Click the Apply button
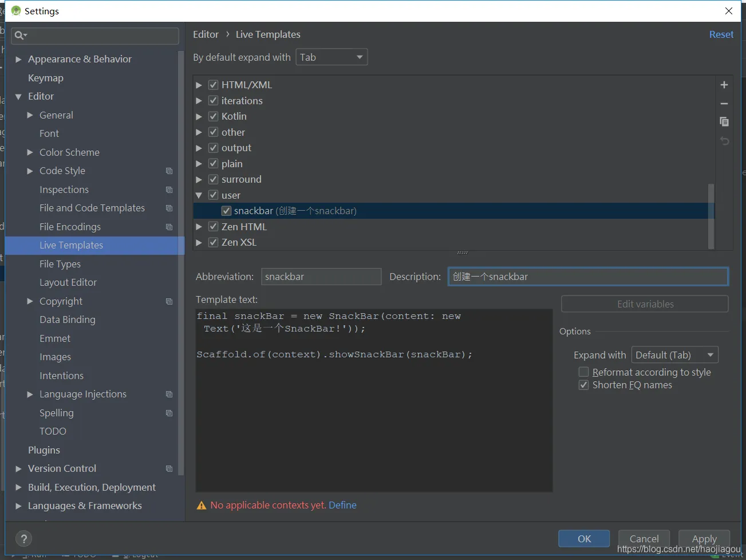 704,539
